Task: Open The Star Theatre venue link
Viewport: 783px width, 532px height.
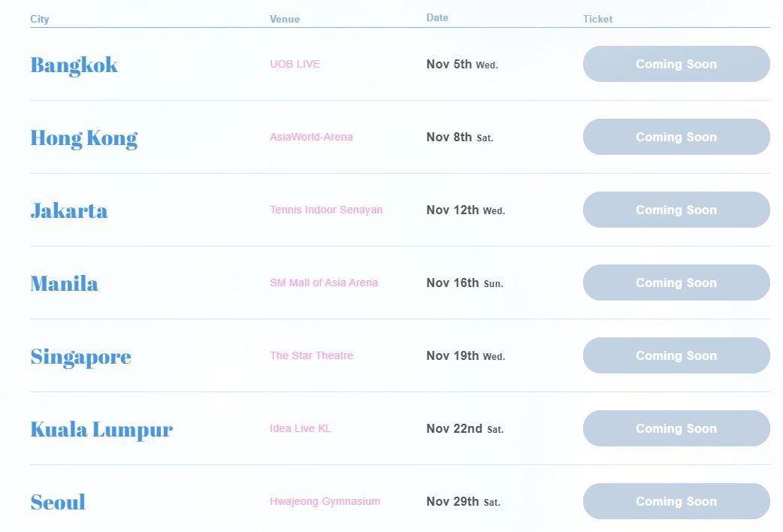Action: coord(312,355)
